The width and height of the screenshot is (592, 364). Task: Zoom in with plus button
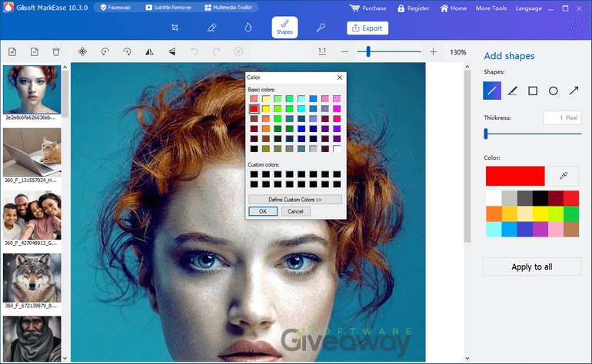433,52
